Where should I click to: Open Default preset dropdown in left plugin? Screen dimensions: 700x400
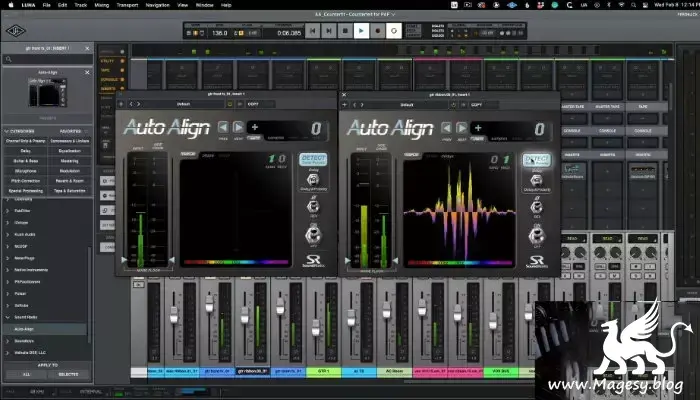183,104
